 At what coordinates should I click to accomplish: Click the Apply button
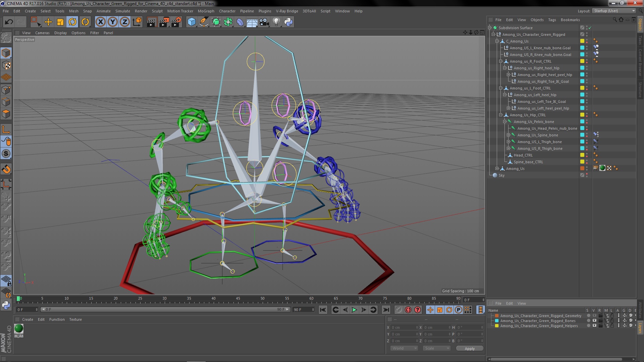pos(470,349)
